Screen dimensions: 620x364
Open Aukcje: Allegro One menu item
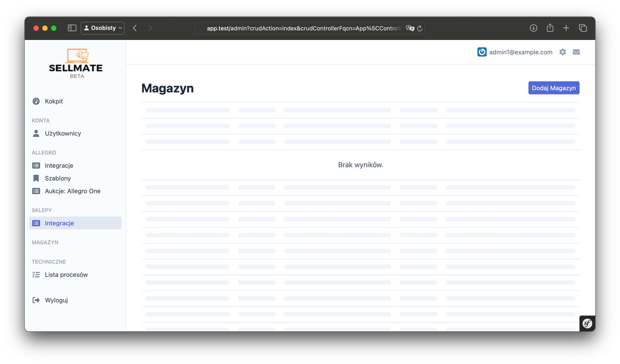point(73,191)
